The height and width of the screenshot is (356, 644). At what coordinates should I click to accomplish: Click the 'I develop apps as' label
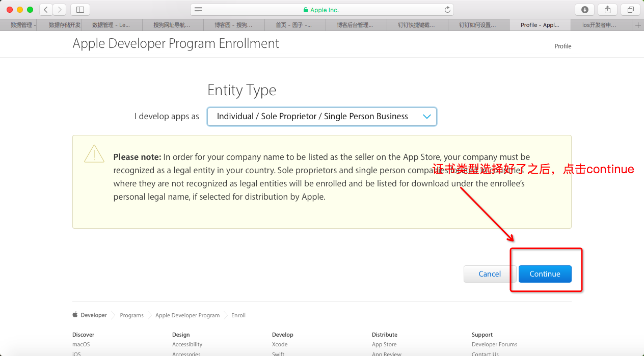pos(167,116)
